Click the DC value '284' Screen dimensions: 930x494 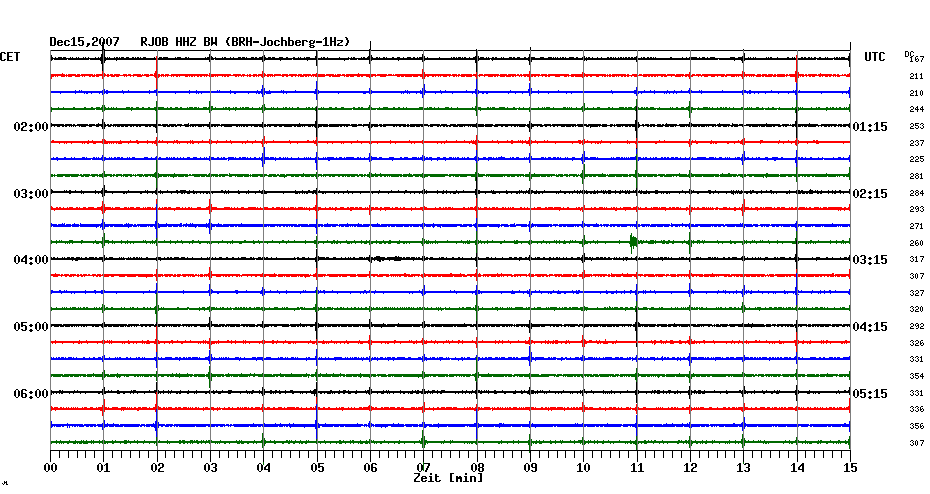point(917,193)
